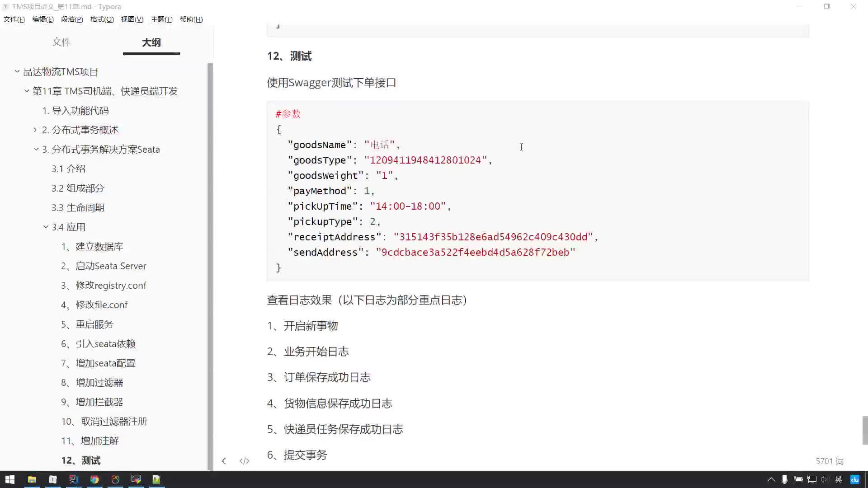Collapse 3.4 应用 outline node
The width and height of the screenshot is (868, 488).
tap(46, 227)
